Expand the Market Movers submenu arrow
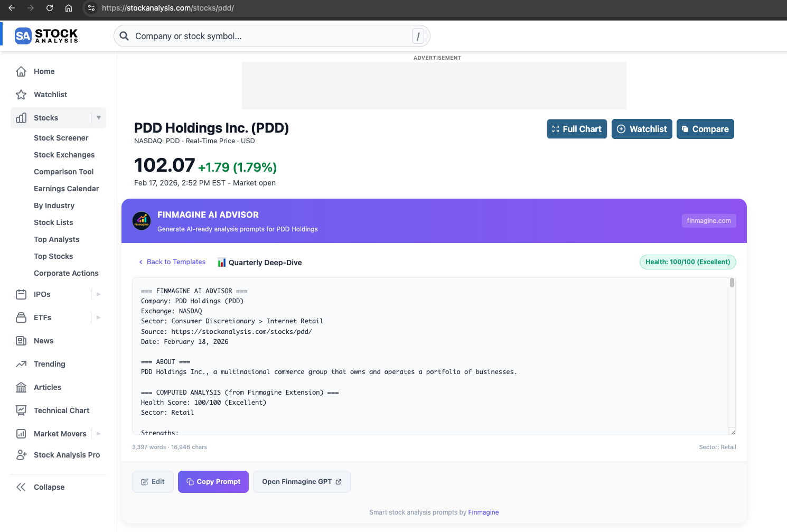Screen dimensions: 787x532 99,434
